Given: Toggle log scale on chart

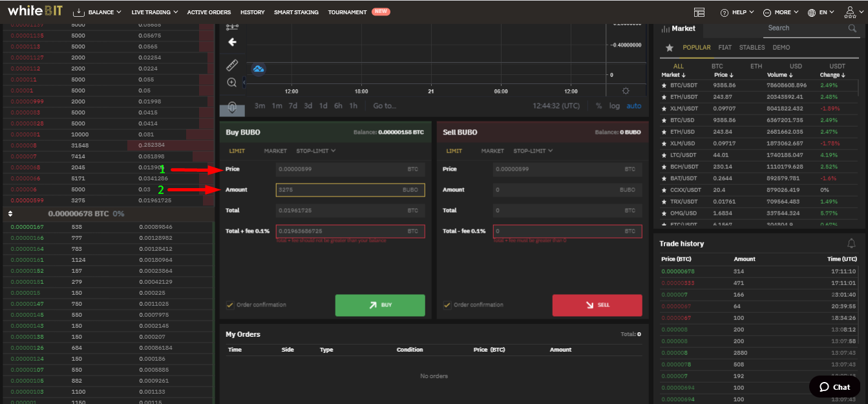Looking at the screenshot, I should 614,106.
